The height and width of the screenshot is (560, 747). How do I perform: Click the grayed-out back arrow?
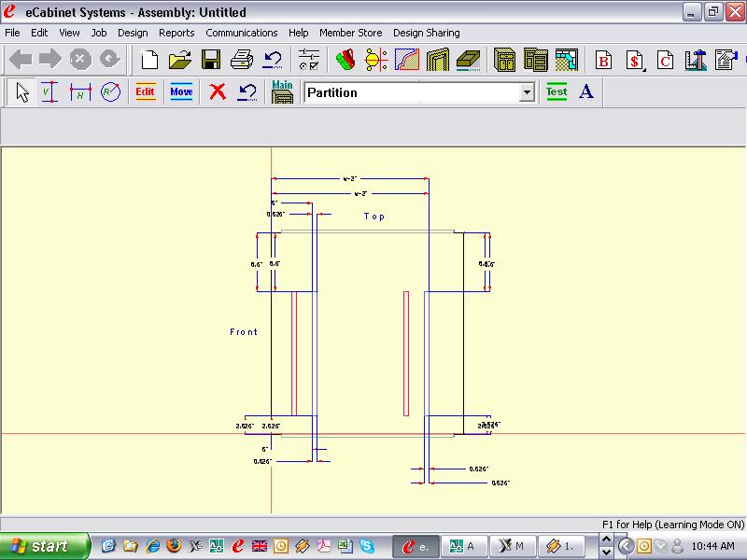21,60
